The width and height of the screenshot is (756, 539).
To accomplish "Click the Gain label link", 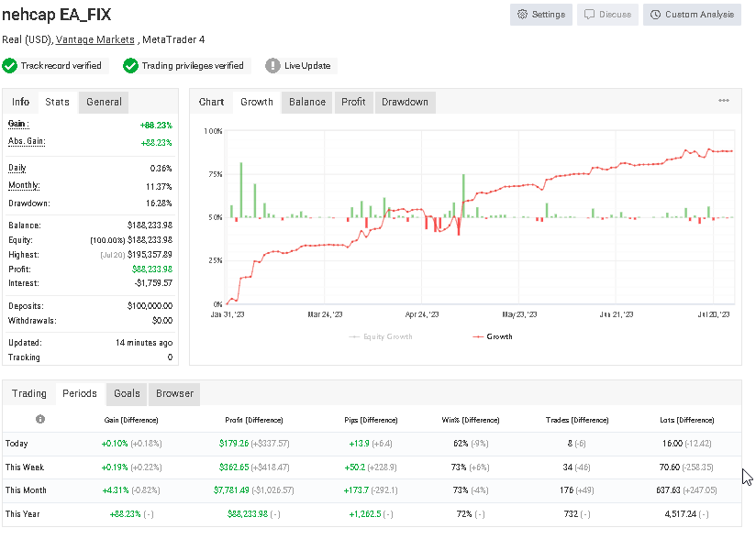I will pos(18,124).
